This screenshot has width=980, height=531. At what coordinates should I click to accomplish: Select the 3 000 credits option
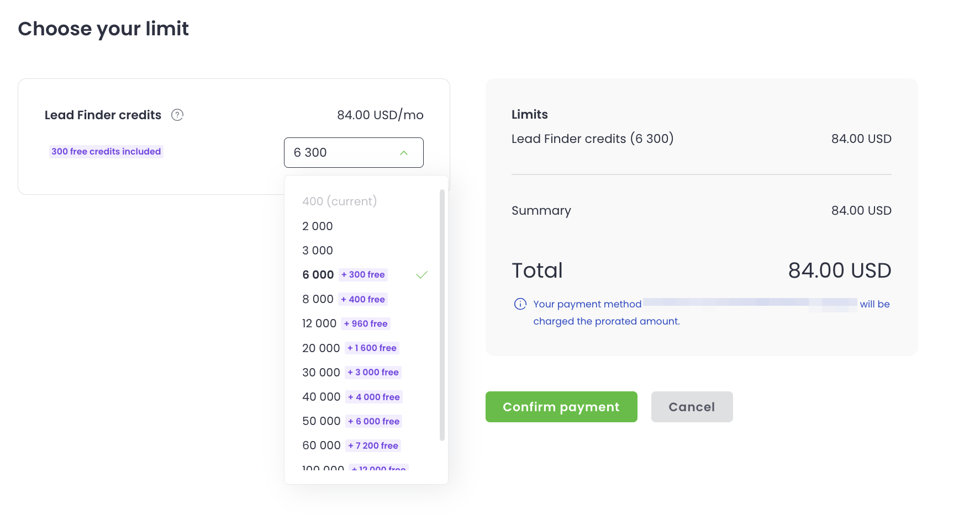[x=318, y=251]
